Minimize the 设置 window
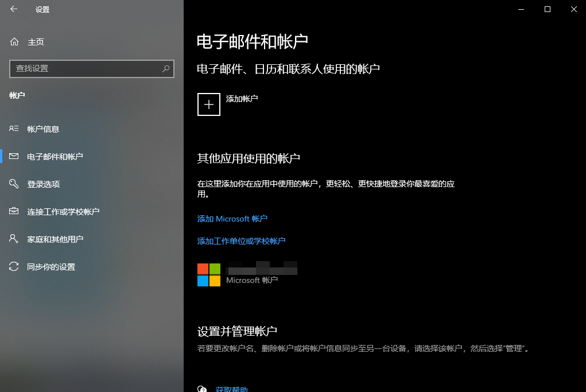Viewport: 586px width, 392px height. [521, 9]
